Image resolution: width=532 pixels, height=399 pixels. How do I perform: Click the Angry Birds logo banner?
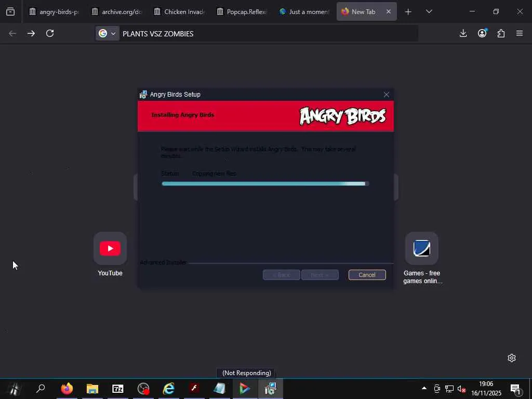(x=343, y=116)
